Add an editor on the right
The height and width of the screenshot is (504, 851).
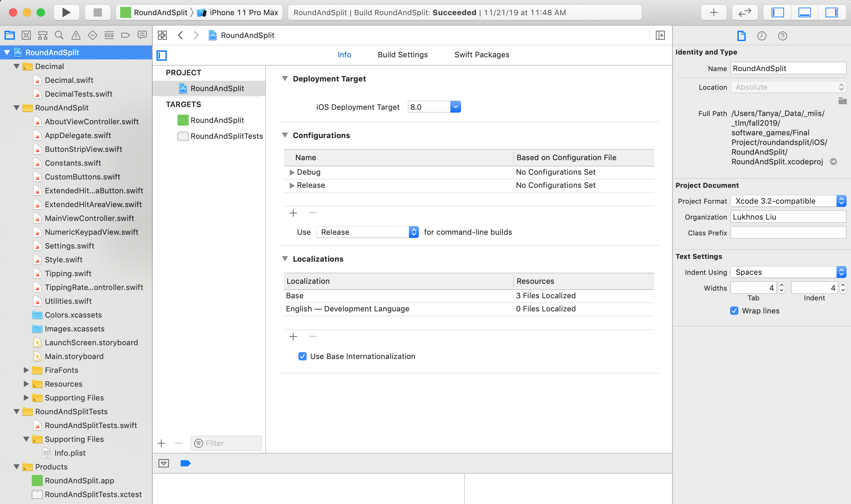[660, 35]
